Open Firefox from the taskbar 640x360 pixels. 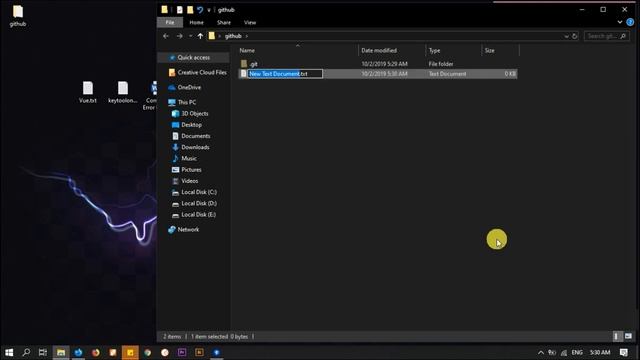click(96, 352)
